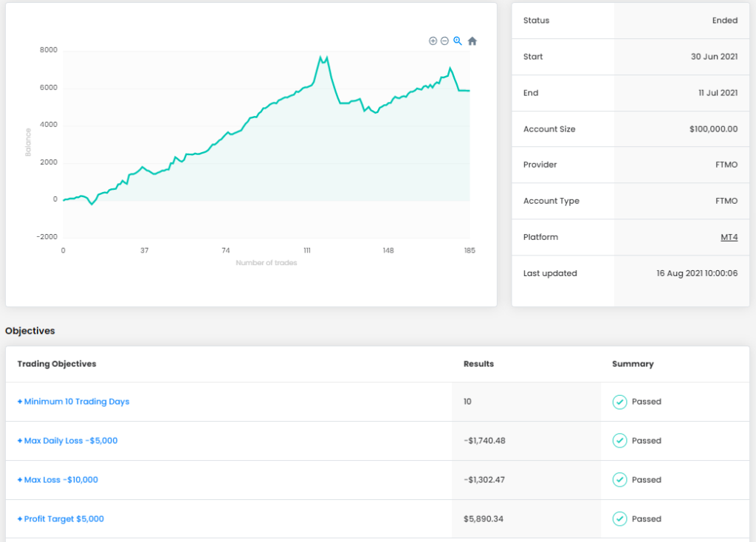Expand the Profit Target $5,000 objective
Screen dimensions: 756x542
click(61, 519)
